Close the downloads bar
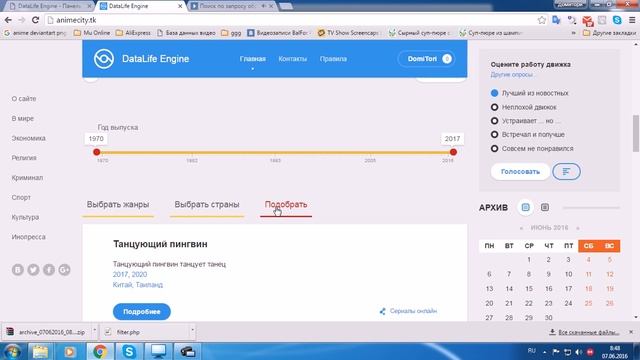Screen dimensions: 640x360 click(x=631, y=332)
